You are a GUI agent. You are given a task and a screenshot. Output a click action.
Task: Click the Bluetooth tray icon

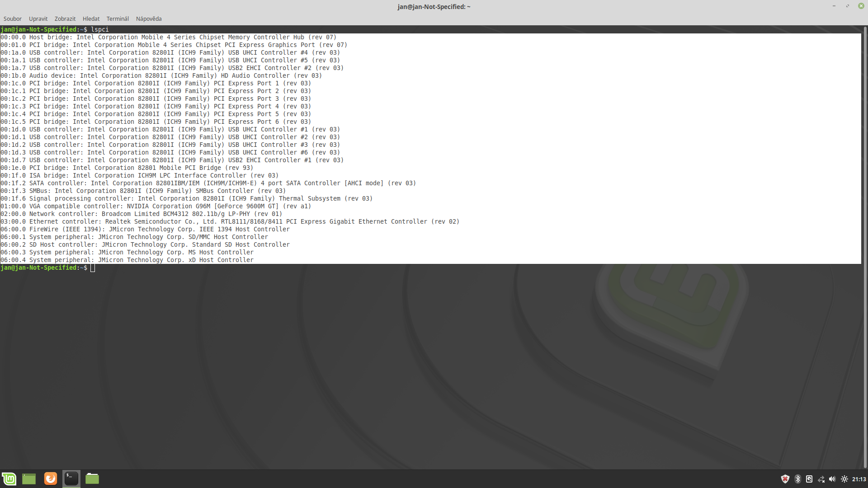coord(797,479)
